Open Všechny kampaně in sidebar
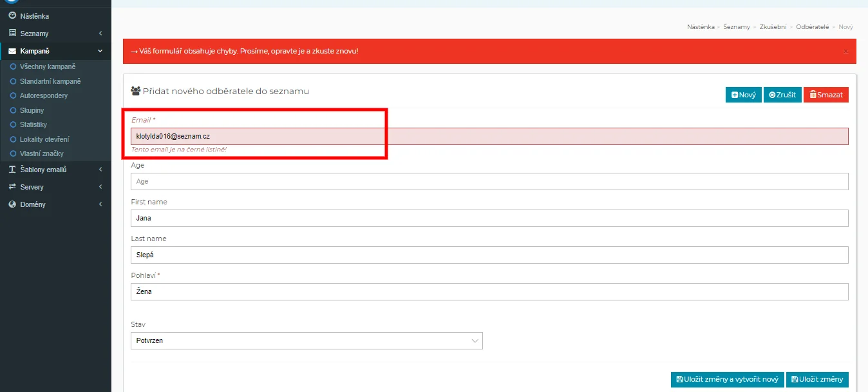Viewport: 868px width, 392px height. tap(47, 66)
